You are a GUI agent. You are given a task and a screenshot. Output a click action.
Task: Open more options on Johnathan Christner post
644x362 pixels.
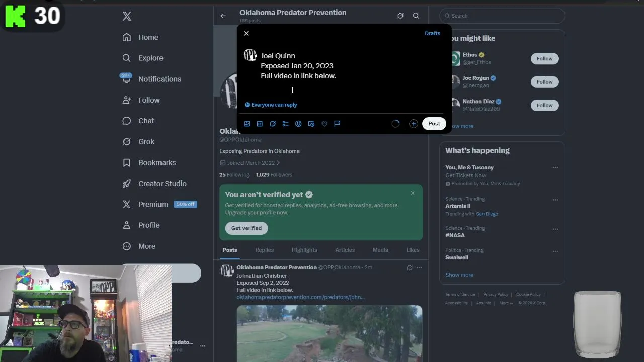click(419, 268)
